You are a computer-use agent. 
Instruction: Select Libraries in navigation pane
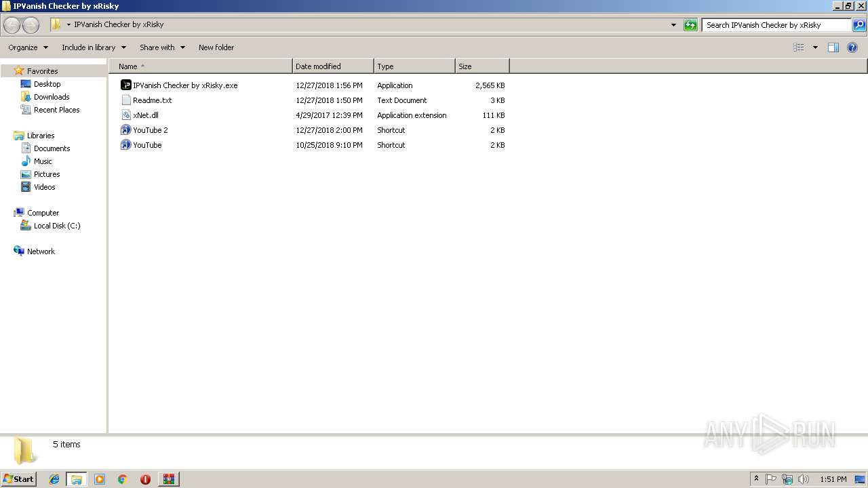point(41,136)
